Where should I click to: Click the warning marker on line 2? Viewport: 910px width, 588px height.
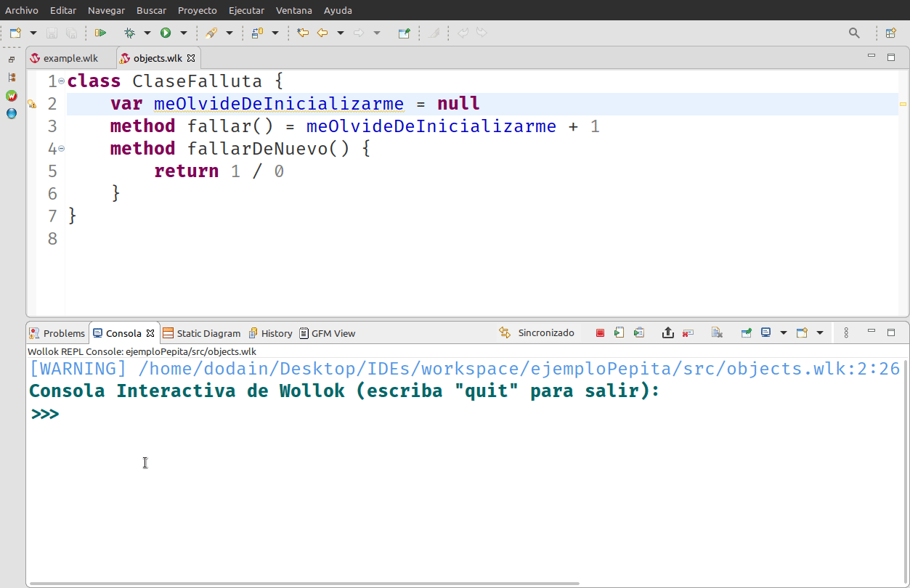pos(31,104)
